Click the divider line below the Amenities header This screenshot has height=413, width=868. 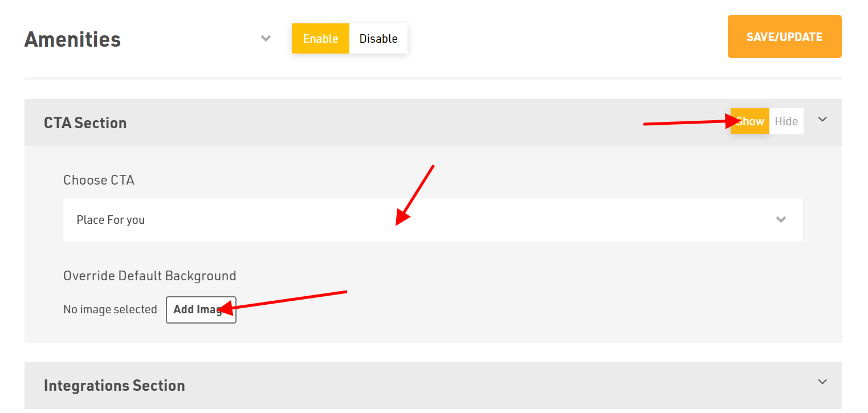(433, 78)
